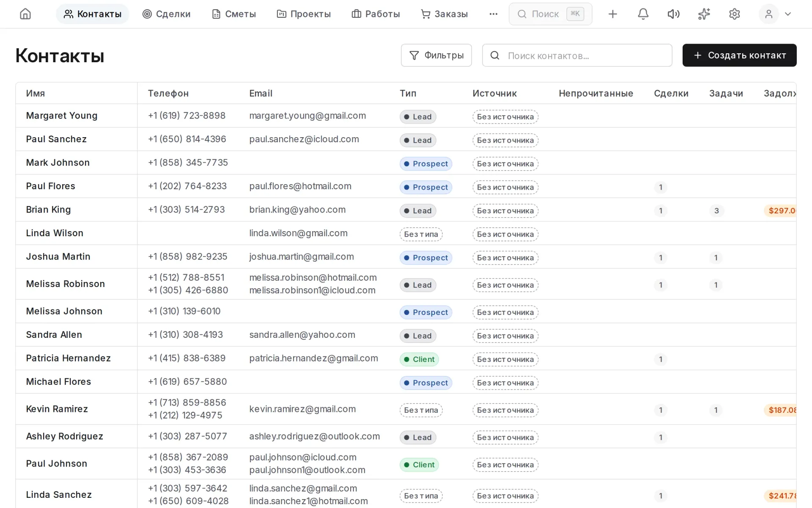Go to the Заказы tab
This screenshot has height=508, width=812.
(444, 14)
